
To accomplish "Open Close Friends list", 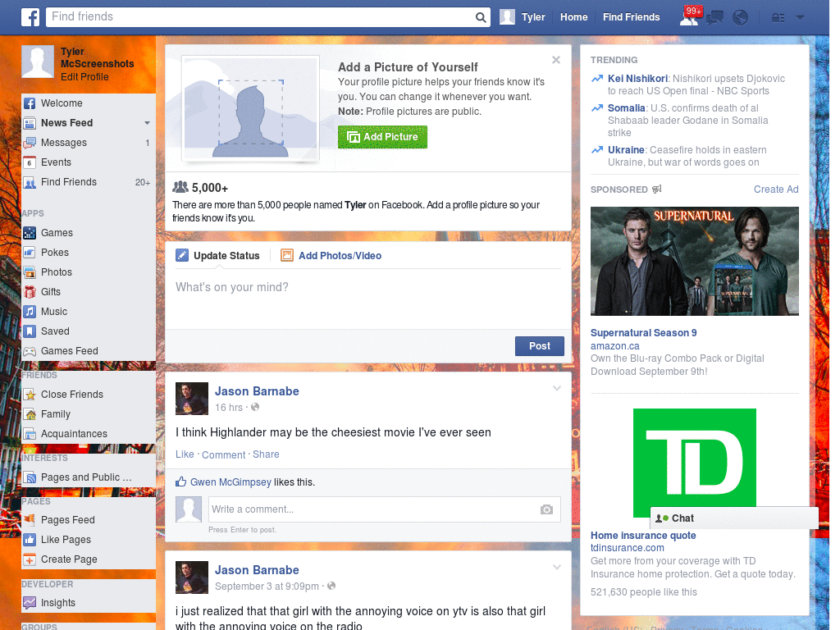I will tap(89, 395).
